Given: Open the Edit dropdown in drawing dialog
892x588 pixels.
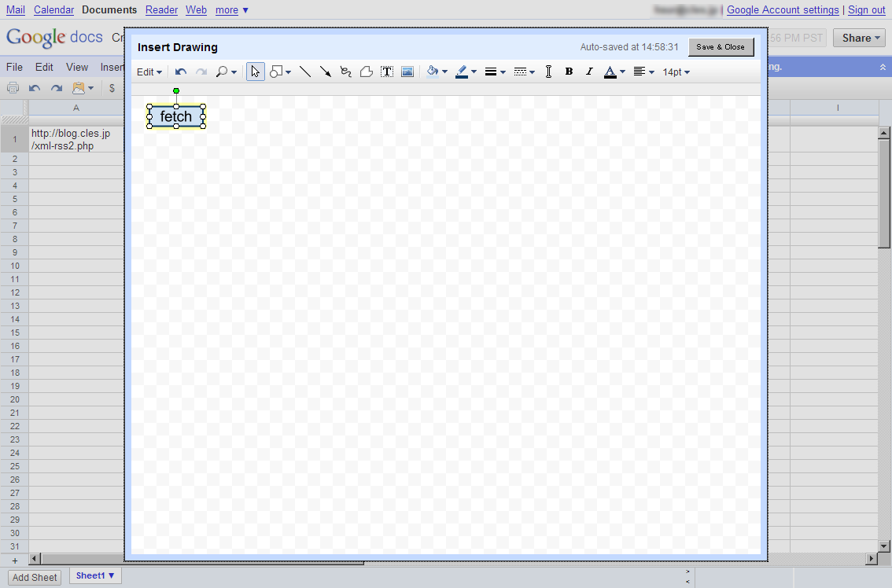Looking at the screenshot, I should pyautogui.click(x=149, y=72).
